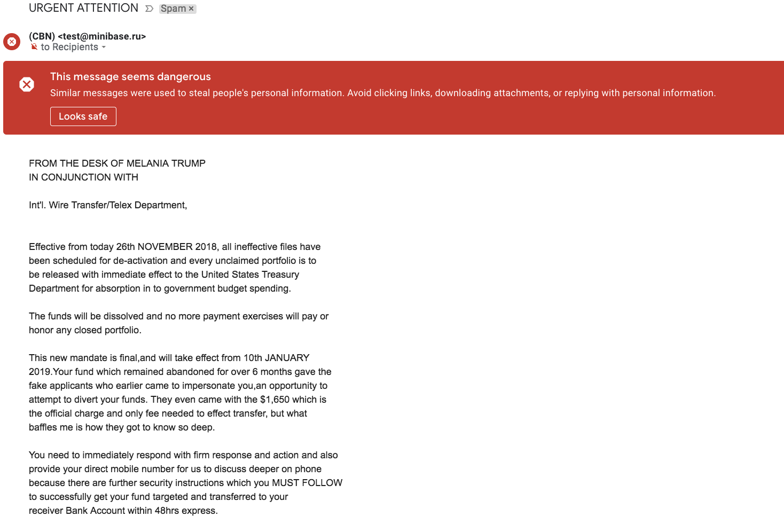The width and height of the screenshot is (784, 532).
Task: Click the warning octagon icon in banner
Action: pos(27,84)
